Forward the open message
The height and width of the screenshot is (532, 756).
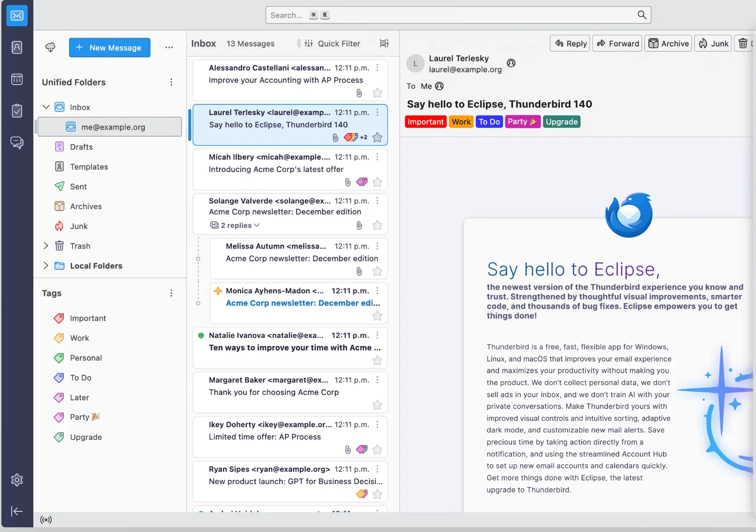[618, 44]
